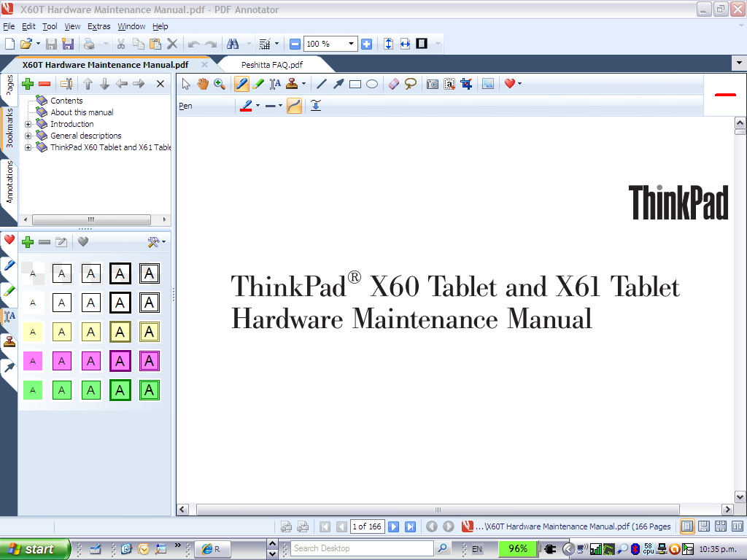The image size is (747, 560).
Task: Open the pen color dropdown arrow
Action: point(258,106)
